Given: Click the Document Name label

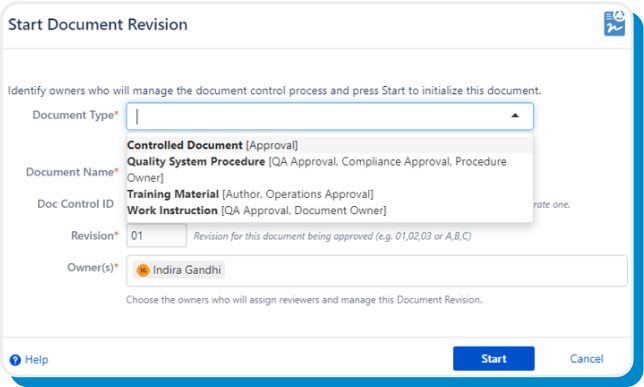Looking at the screenshot, I should (72, 172).
